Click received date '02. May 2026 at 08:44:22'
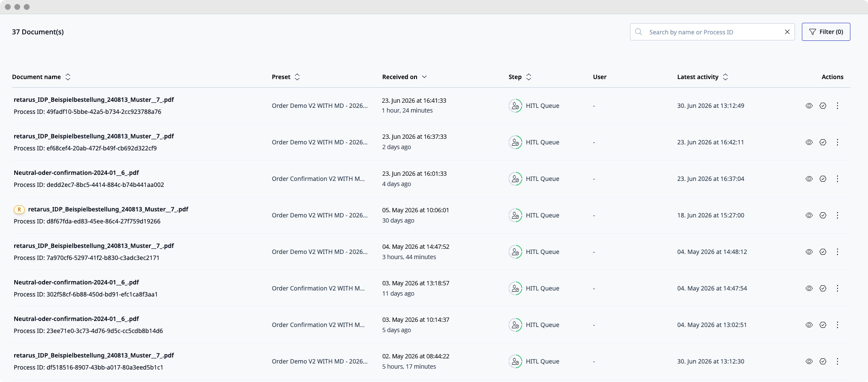The image size is (868, 382). coord(416,356)
